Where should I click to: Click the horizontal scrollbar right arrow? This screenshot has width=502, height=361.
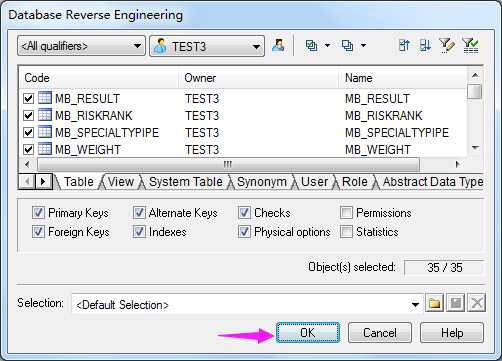458,164
